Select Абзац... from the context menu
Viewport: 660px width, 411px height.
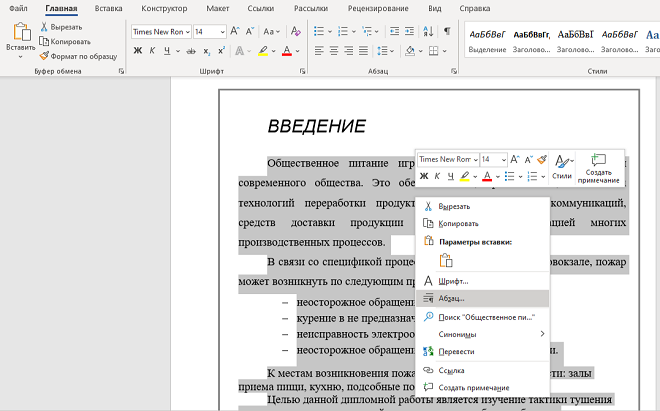point(451,298)
